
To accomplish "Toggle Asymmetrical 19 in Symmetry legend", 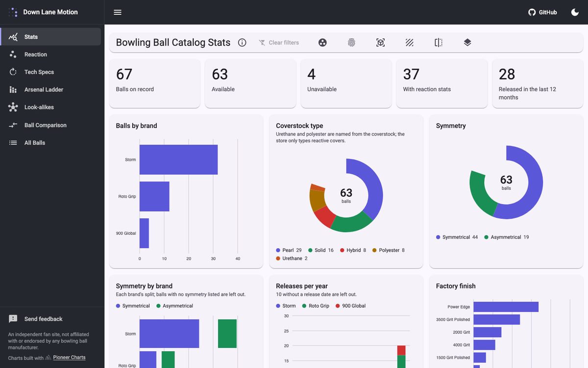I will click(507, 237).
